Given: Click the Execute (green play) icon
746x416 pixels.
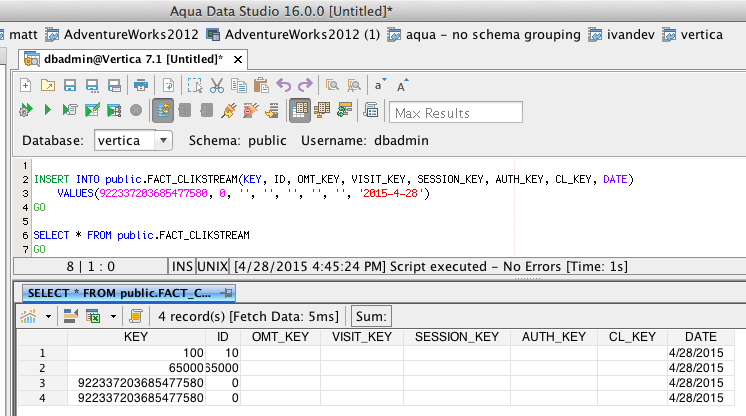Looking at the screenshot, I should pos(47,110).
